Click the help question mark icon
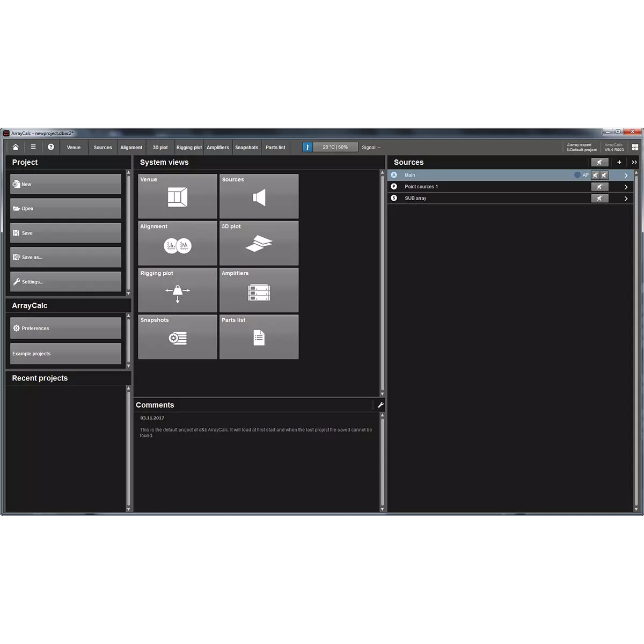644x644 pixels. [x=51, y=147]
